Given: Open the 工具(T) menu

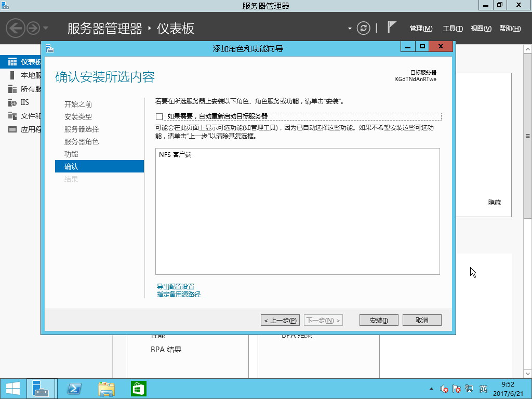Looking at the screenshot, I should click(x=453, y=29).
